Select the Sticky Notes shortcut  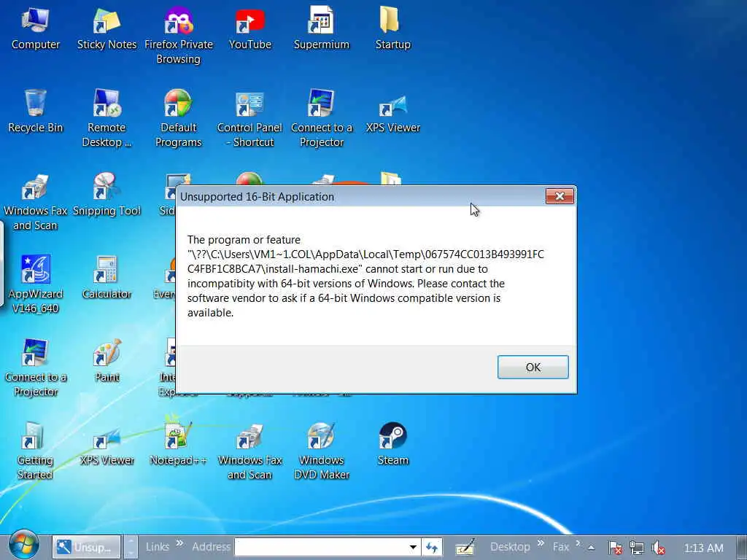tap(107, 28)
